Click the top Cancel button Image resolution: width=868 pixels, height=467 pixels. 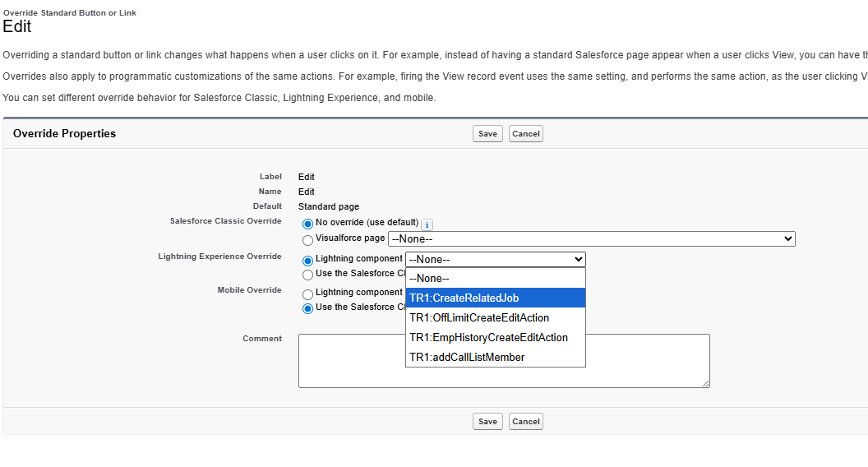click(526, 134)
